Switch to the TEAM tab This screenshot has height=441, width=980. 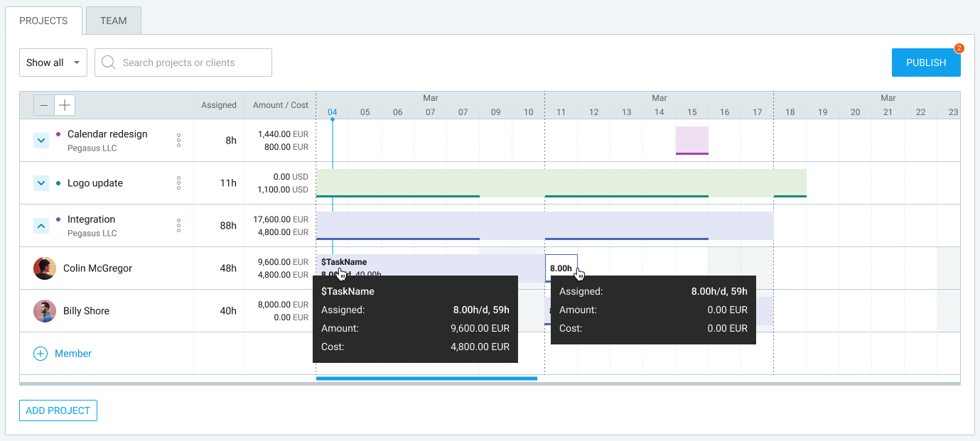pos(113,21)
